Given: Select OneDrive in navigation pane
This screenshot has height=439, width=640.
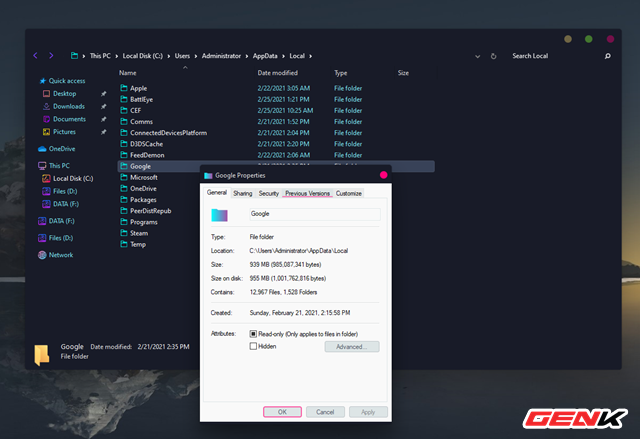Looking at the screenshot, I should pos(62,149).
